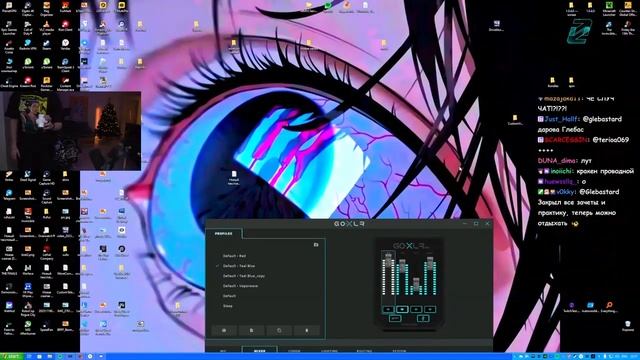Open the ROUTING tab in GoXLR
The image size is (640, 360).
coord(364,350)
